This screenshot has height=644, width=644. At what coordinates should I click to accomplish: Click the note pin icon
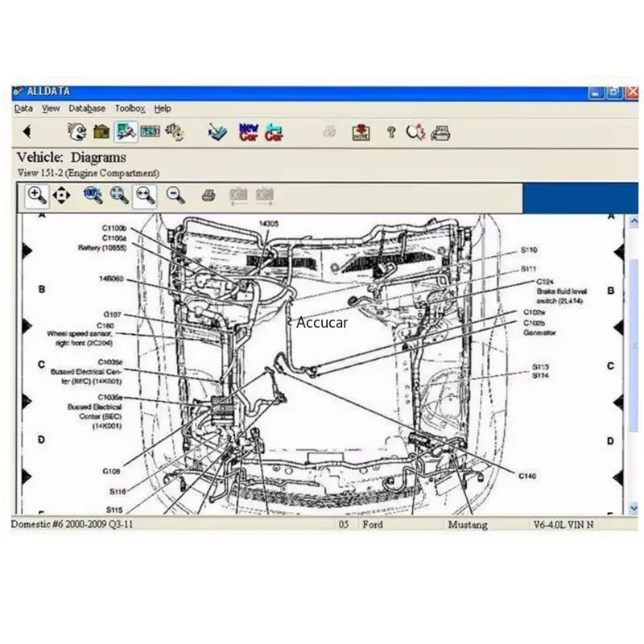pos(361,132)
